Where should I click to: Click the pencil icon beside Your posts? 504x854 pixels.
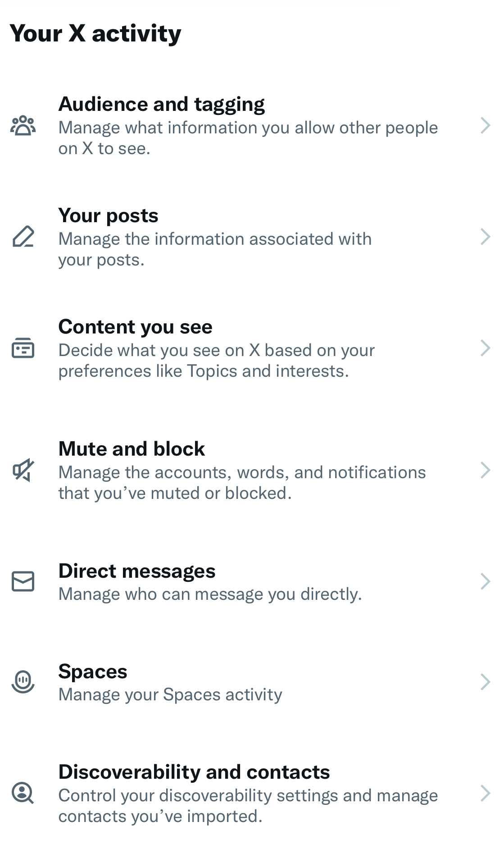pyautogui.click(x=23, y=237)
